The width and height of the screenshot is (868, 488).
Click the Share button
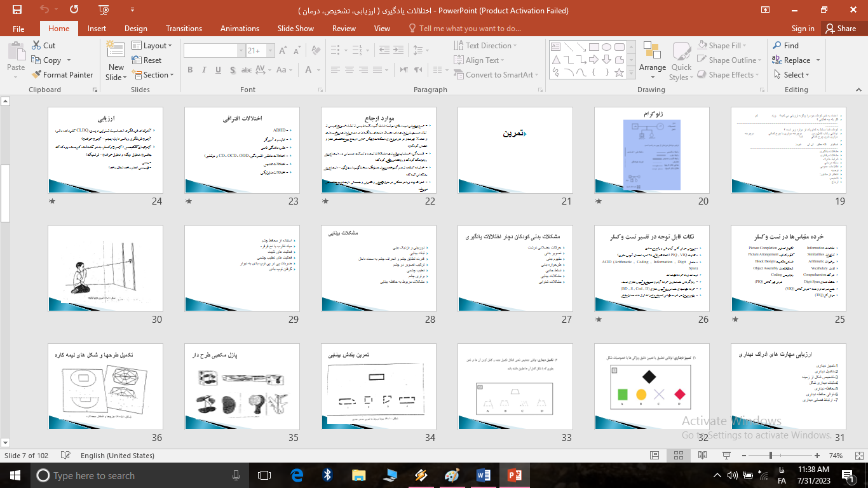point(840,29)
